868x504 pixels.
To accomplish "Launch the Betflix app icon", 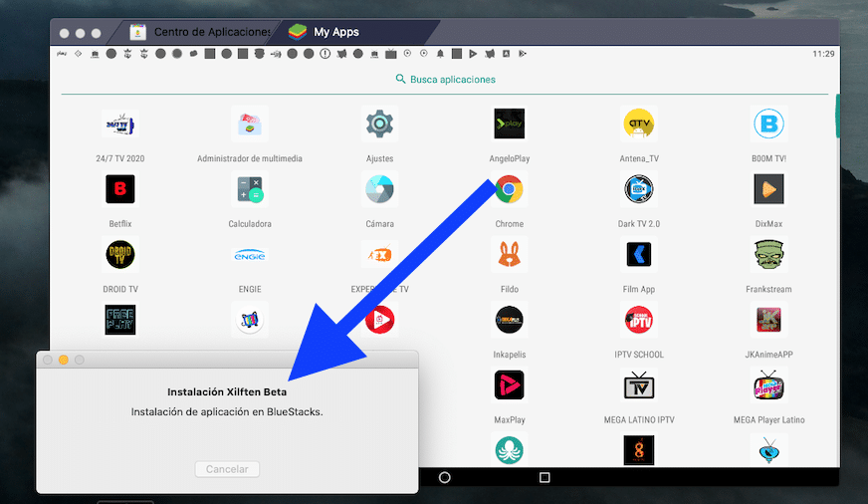I will click(119, 189).
